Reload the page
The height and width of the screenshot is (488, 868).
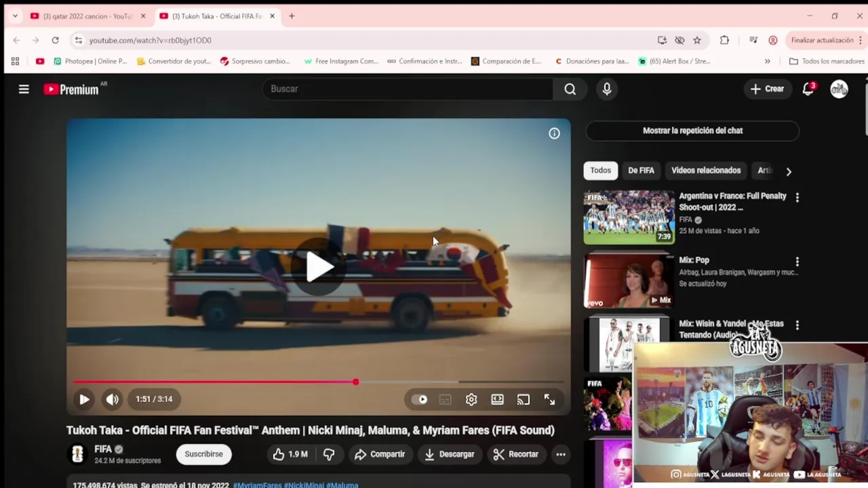click(55, 41)
